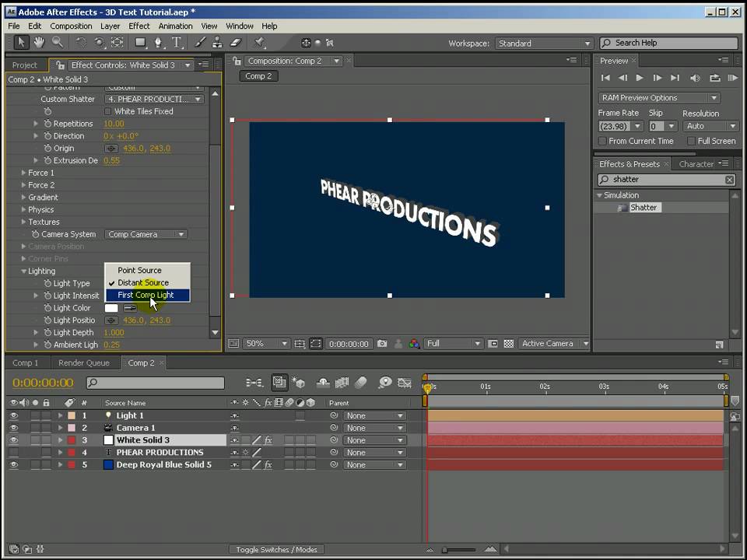Open the Effect menu
This screenshot has height=560, width=747.
point(139,26)
